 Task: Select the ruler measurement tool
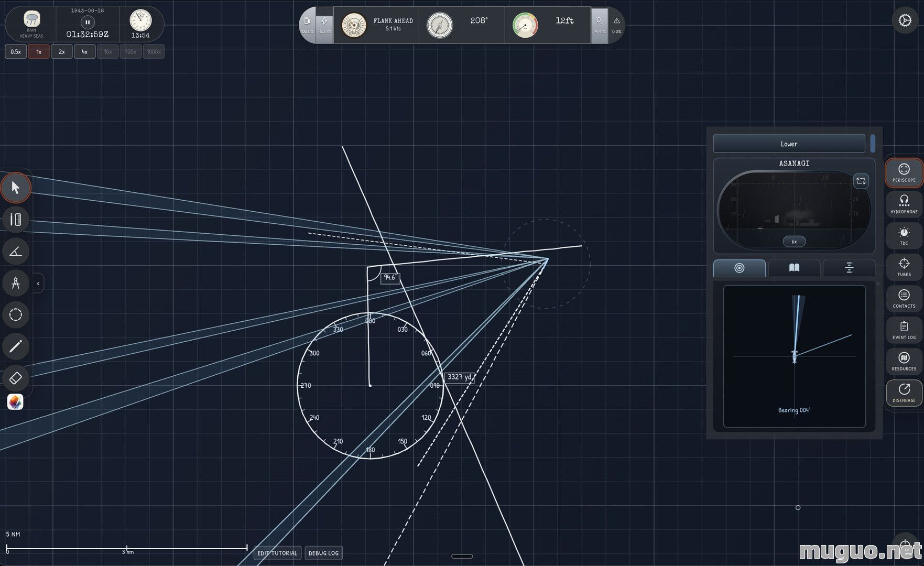pos(16,220)
